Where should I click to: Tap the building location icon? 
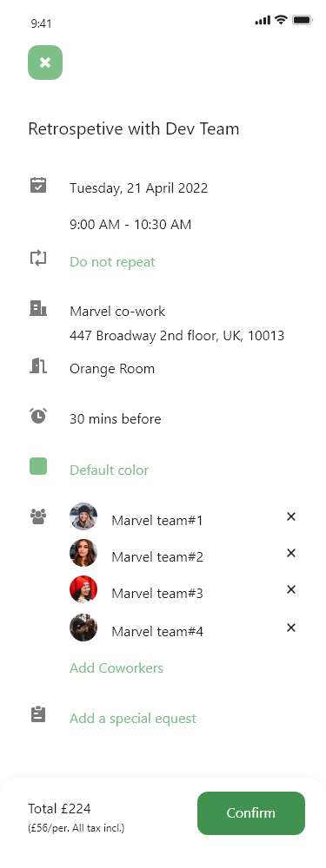[38, 308]
